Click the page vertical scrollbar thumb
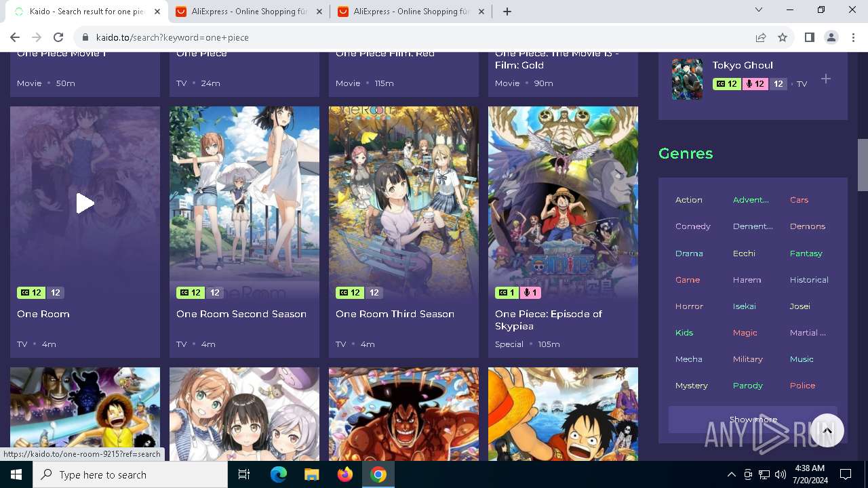Image resolution: width=868 pixels, height=488 pixels. coord(863,165)
